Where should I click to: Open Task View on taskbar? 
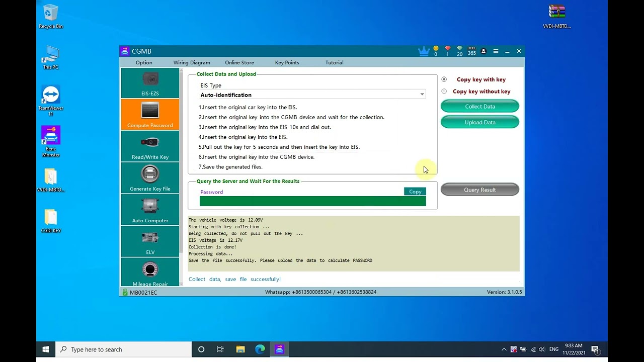(220, 349)
